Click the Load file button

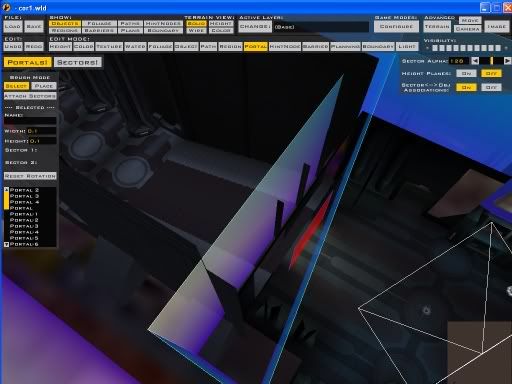13,27
